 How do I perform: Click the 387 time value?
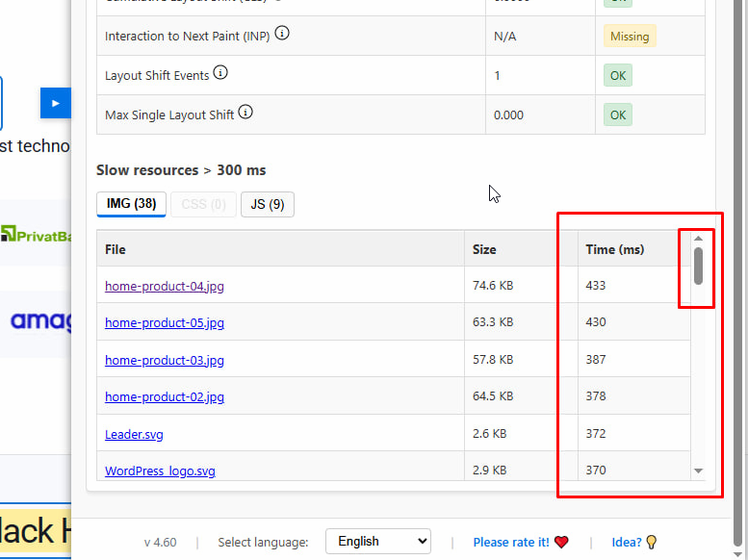coord(596,359)
